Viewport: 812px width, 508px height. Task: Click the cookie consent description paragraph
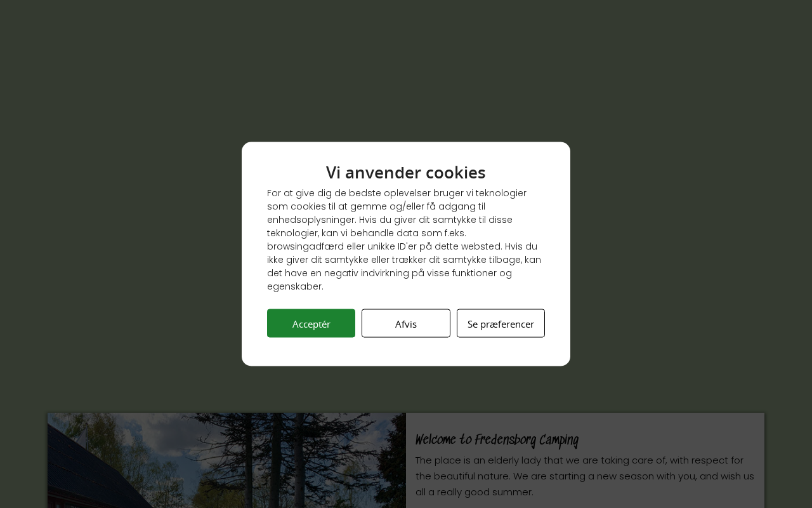point(405,239)
